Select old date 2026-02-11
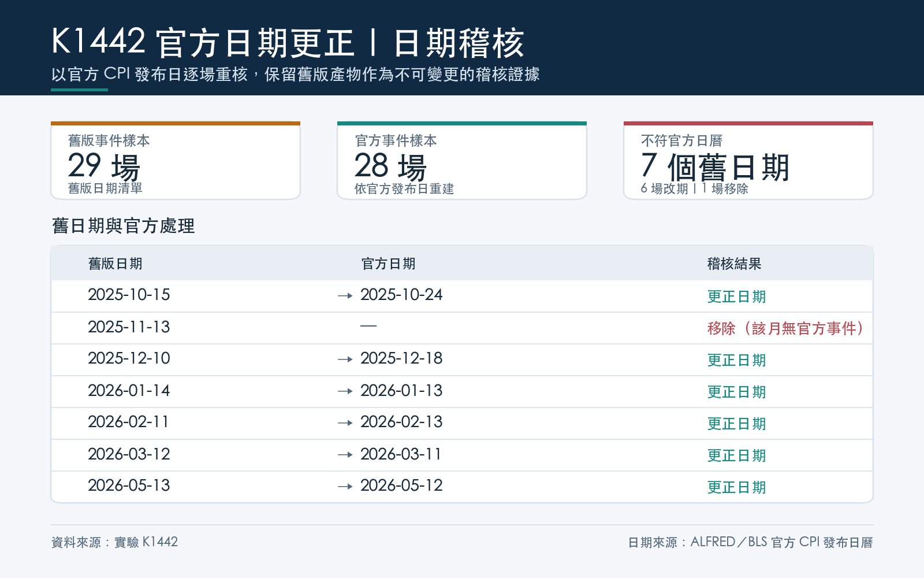This screenshot has width=924, height=578. 128,422
